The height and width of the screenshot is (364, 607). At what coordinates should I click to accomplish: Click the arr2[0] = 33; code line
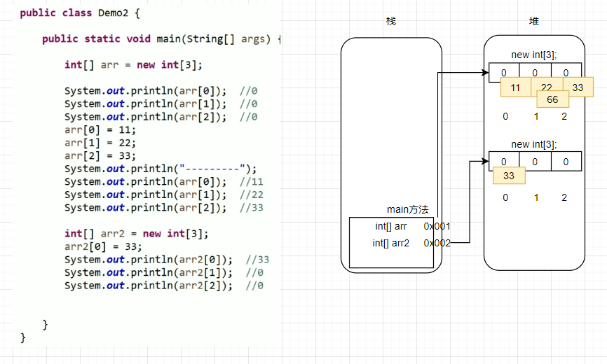tap(102, 246)
